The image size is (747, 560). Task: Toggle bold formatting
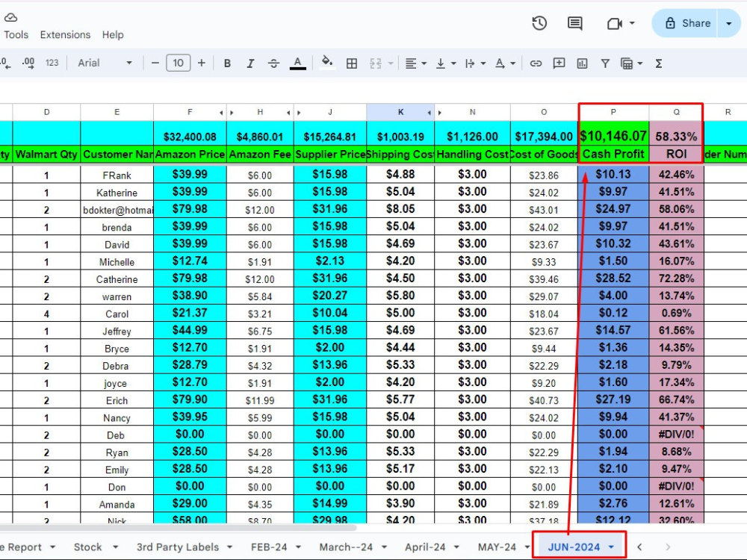(227, 63)
